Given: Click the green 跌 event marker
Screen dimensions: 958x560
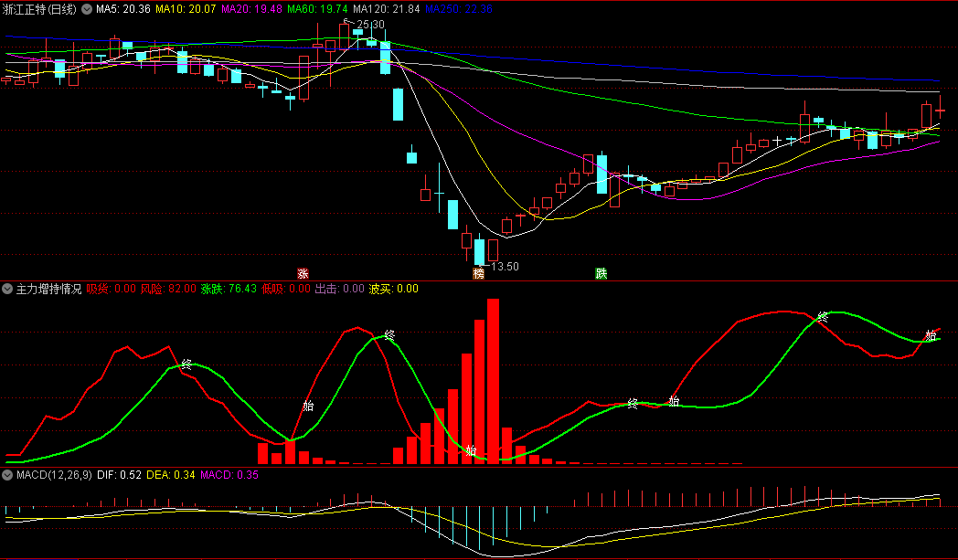Looking at the screenshot, I should tap(601, 273).
